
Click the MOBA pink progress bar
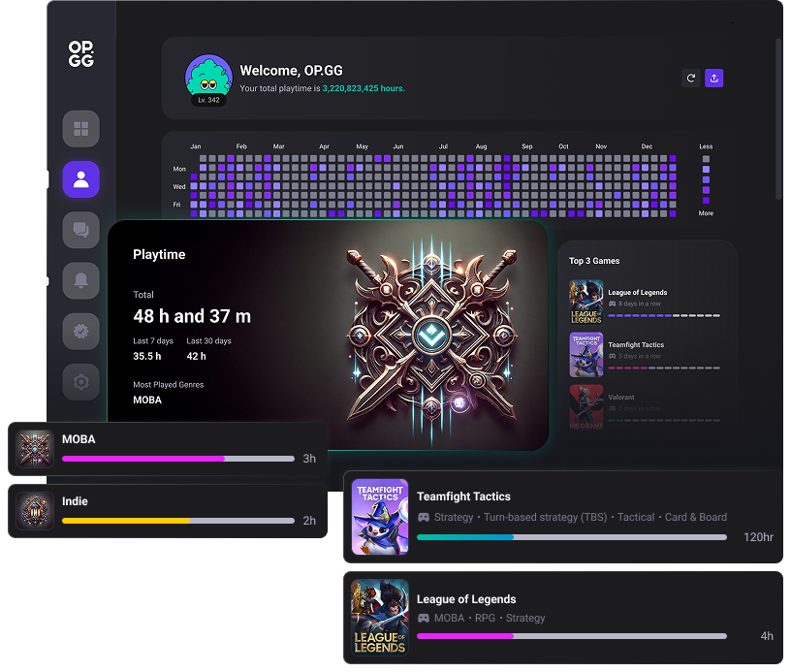(178, 459)
